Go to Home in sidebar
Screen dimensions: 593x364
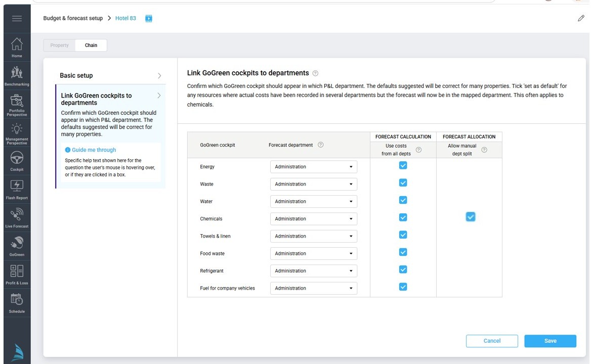[17, 47]
